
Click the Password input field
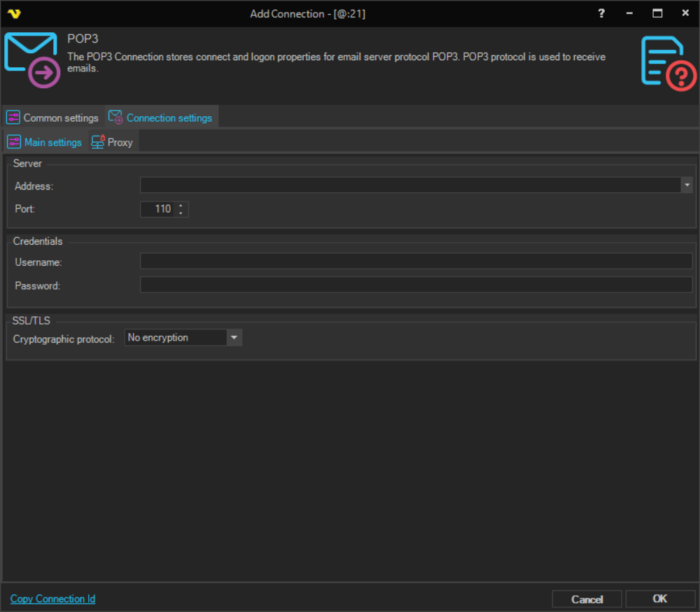pyautogui.click(x=416, y=285)
